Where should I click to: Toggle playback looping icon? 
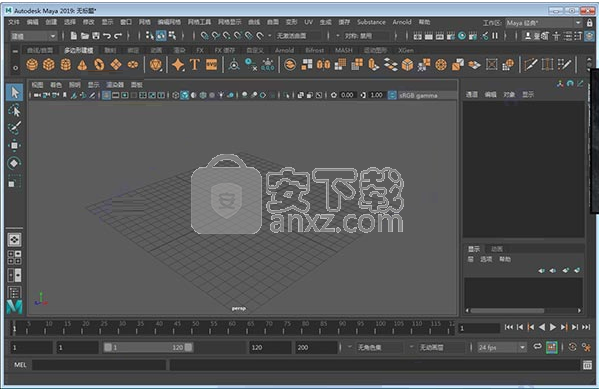pyautogui.click(x=537, y=347)
